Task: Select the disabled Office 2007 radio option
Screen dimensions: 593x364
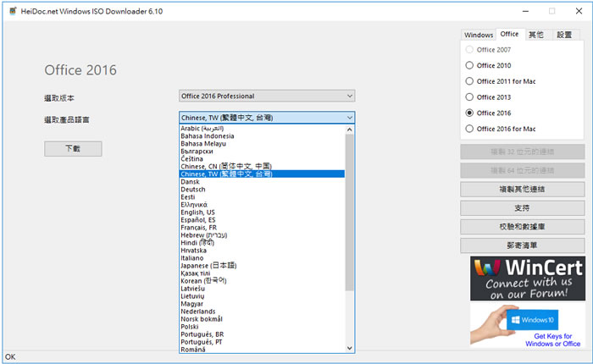Action: click(469, 49)
